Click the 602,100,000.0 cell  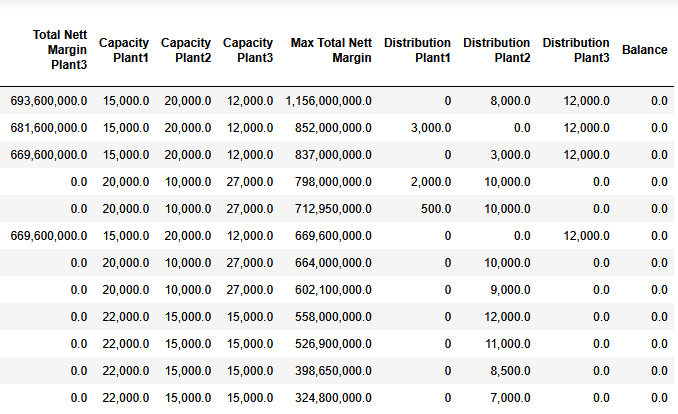tap(333, 290)
